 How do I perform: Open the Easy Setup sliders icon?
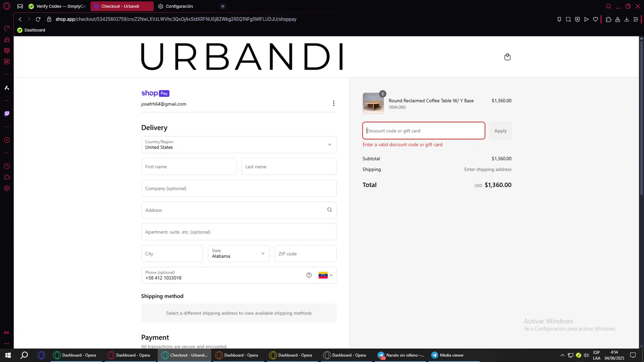click(636, 19)
